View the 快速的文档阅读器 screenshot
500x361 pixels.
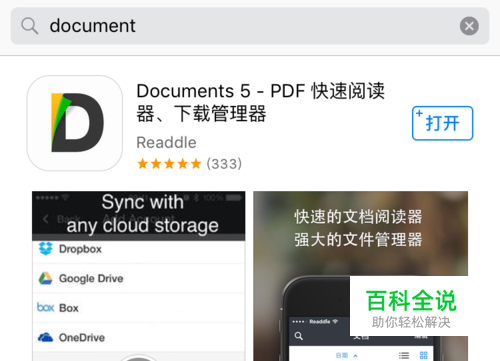[x=361, y=276]
